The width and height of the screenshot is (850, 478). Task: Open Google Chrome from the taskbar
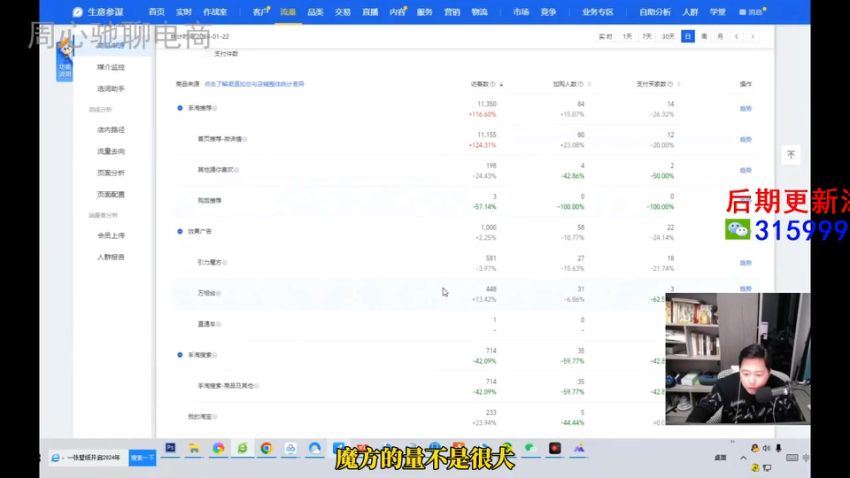pyautogui.click(x=266, y=448)
